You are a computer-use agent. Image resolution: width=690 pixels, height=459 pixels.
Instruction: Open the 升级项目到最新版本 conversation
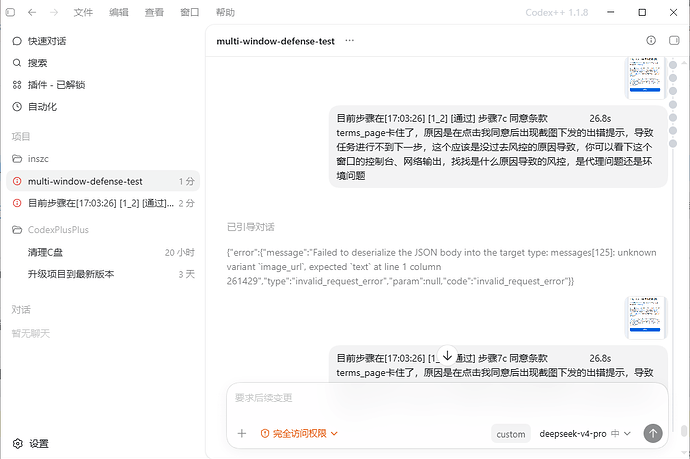tap(103, 274)
